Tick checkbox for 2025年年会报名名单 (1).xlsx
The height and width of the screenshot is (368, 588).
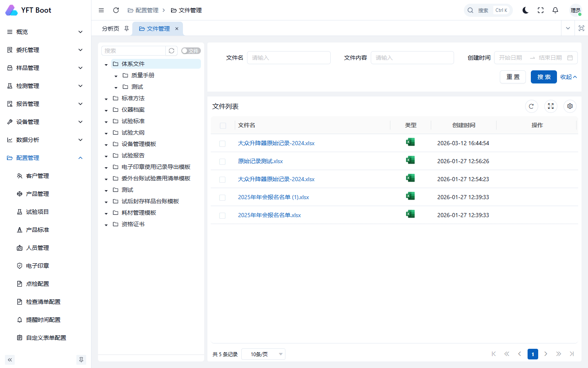point(223,197)
